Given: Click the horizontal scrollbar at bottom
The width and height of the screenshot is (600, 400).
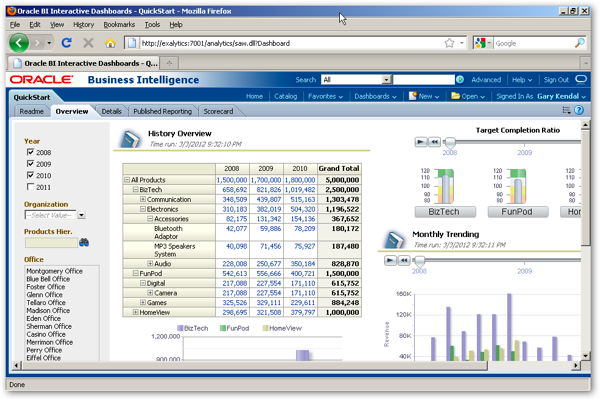Looking at the screenshot, I should (x=254, y=365).
